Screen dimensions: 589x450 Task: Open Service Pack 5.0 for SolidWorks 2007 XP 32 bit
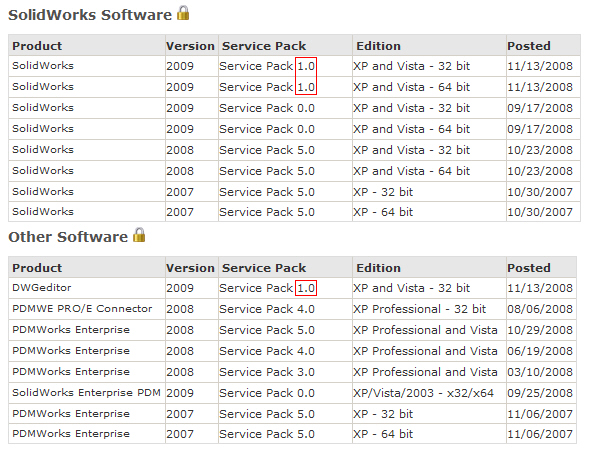pyautogui.click(x=267, y=192)
